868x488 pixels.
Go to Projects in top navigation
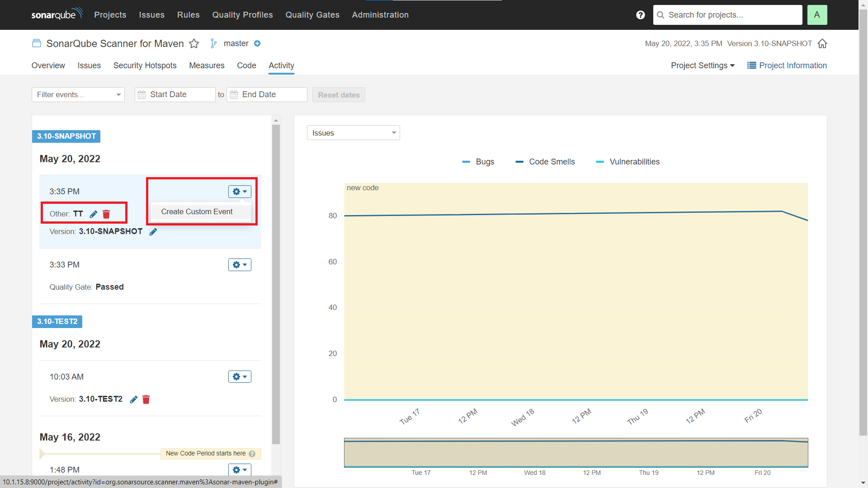click(x=110, y=15)
